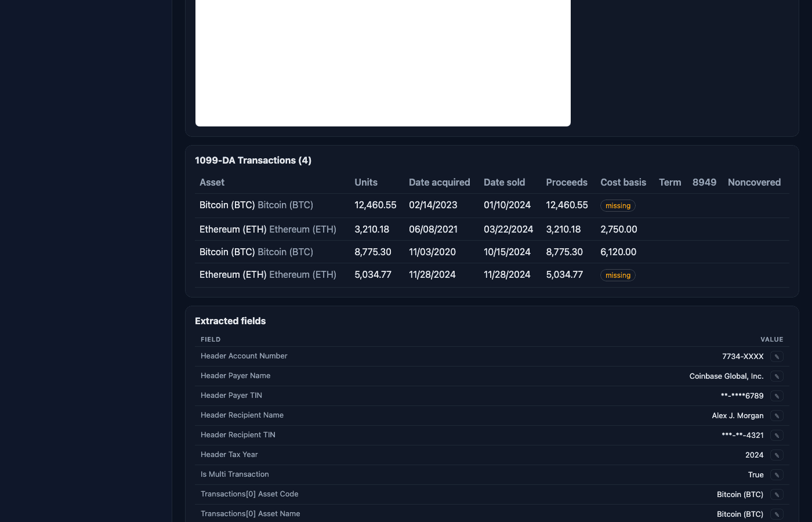
Task: Click missing cost basis badge for 5,034.77 Ethereum
Action: click(618, 275)
